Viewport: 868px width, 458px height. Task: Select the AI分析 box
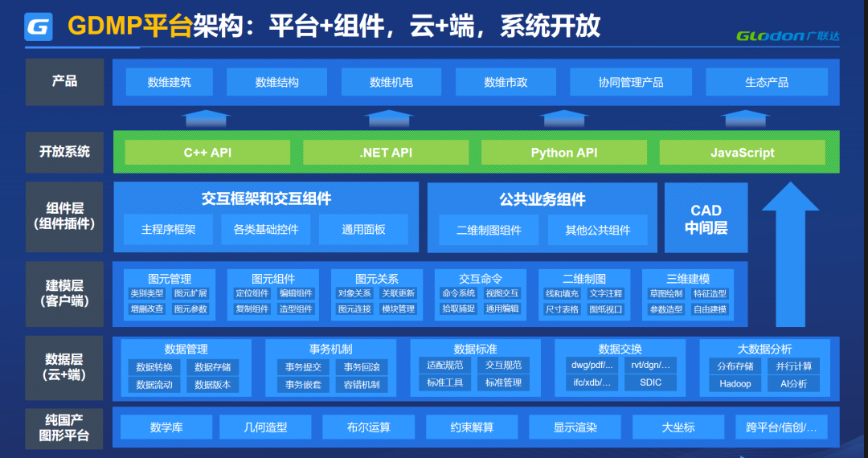(793, 383)
